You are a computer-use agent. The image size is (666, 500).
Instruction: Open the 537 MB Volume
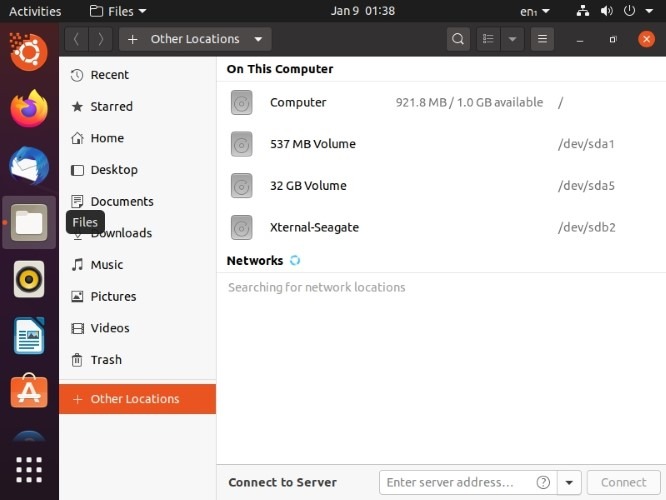point(441,144)
